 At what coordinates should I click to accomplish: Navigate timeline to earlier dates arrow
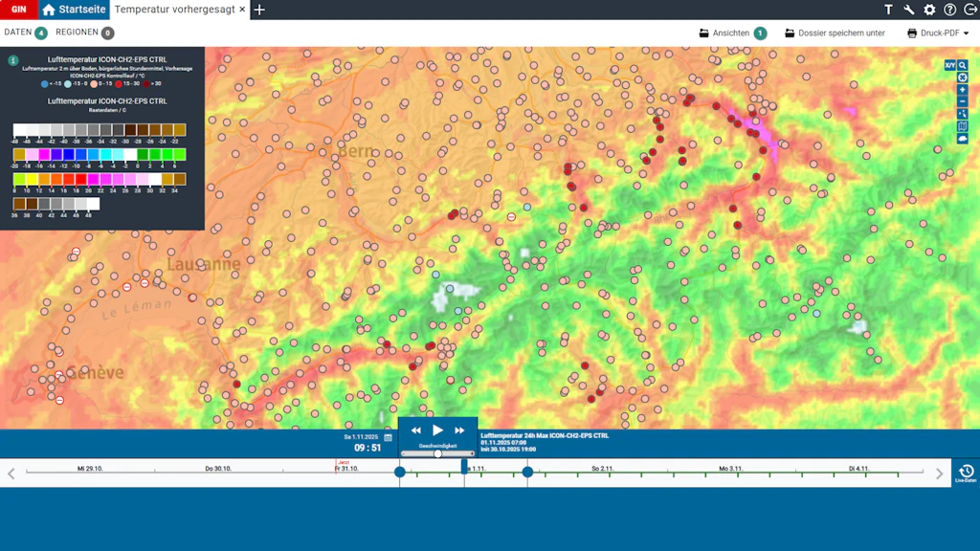(11, 474)
